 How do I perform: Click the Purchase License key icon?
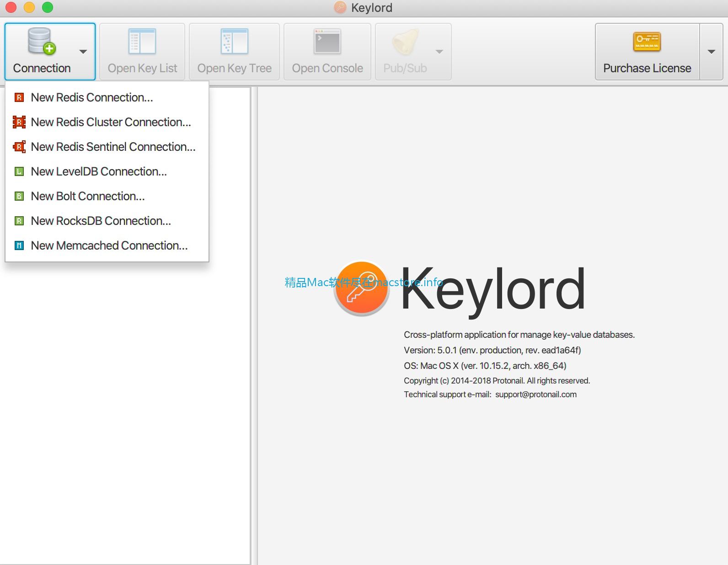click(x=647, y=42)
